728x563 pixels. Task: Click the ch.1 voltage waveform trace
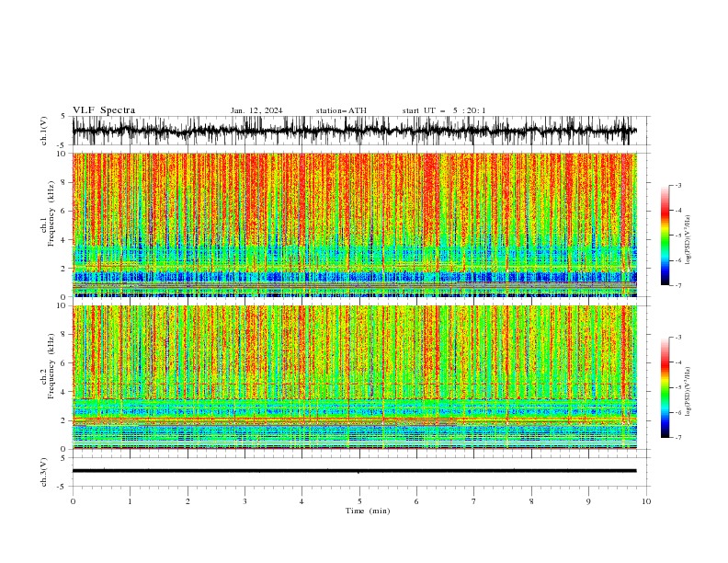tap(354, 131)
